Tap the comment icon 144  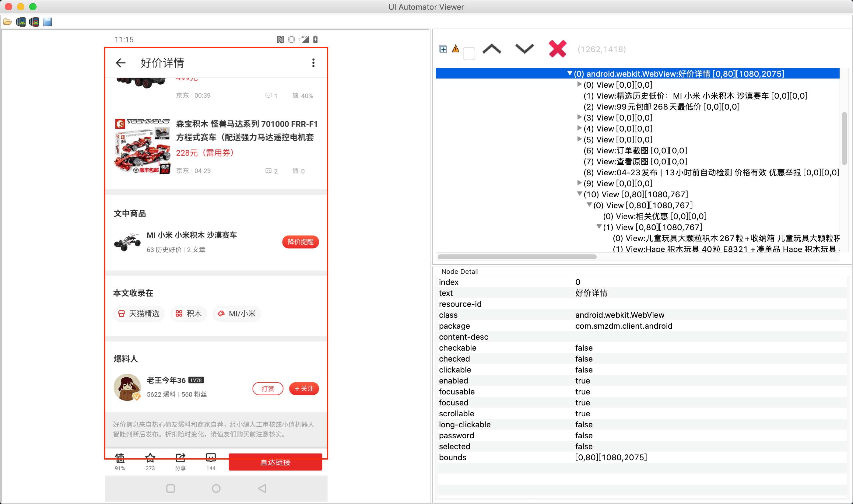coord(211,462)
